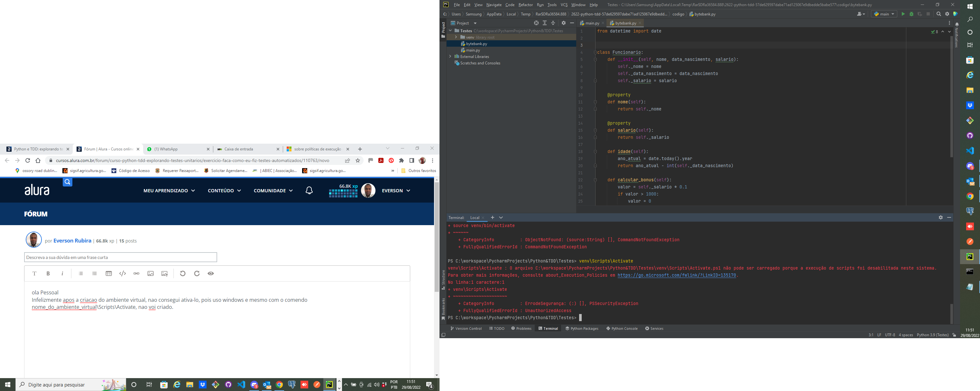Insert a table in forum editor
The image size is (980, 391).
tap(108, 273)
